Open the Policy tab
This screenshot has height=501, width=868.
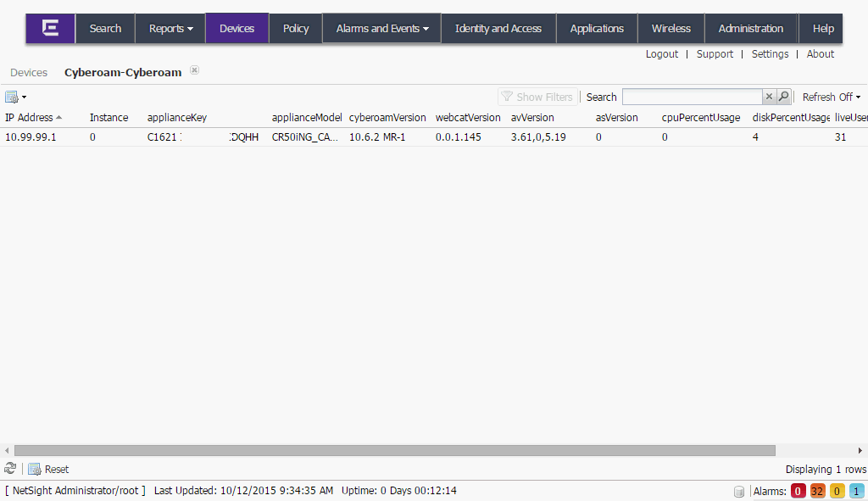[296, 28]
